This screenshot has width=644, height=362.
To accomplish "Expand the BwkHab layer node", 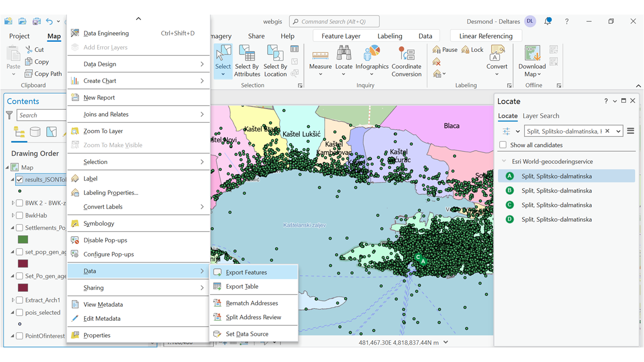I will [x=13, y=215].
